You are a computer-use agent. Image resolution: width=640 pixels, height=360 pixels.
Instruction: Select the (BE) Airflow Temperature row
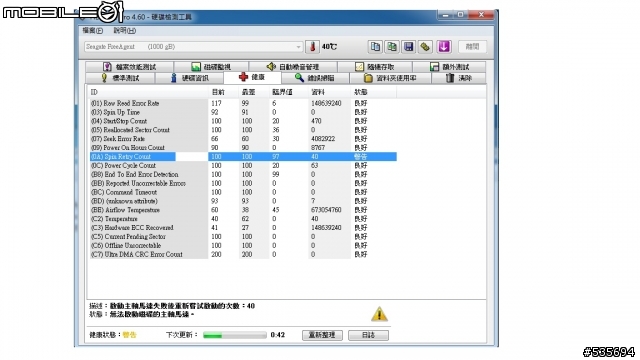243,210
